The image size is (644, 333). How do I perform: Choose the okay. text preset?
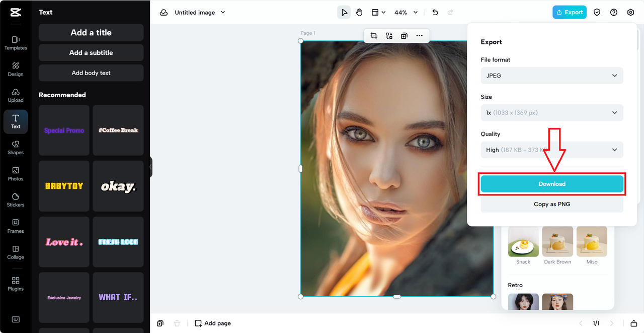click(x=118, y=186)
